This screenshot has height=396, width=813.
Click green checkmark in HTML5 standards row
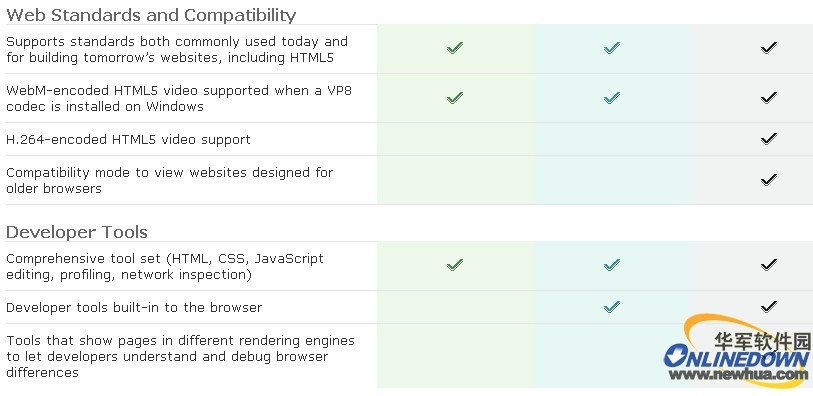pos(455,48)
